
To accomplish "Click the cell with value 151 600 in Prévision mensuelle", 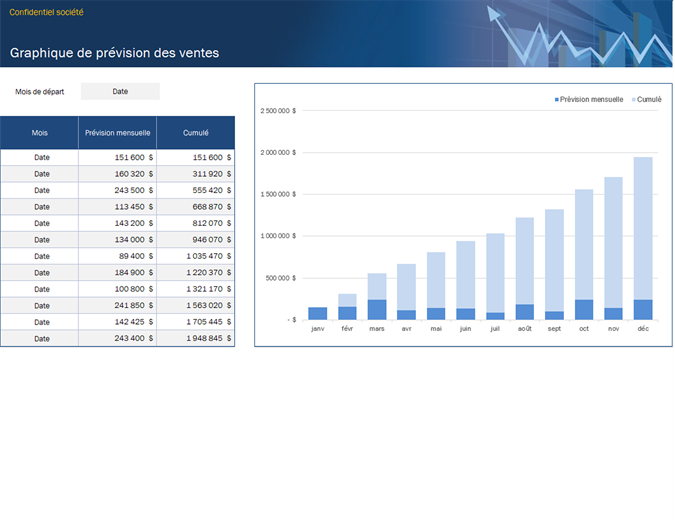I will click(118, 158).
